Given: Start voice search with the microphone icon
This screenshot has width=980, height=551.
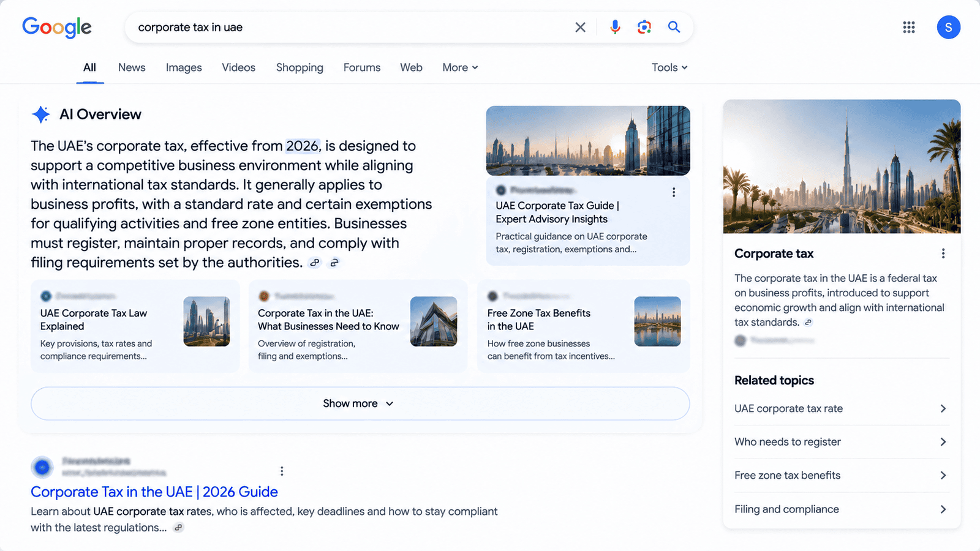Looking at the screenshot, I should point(615,27).
